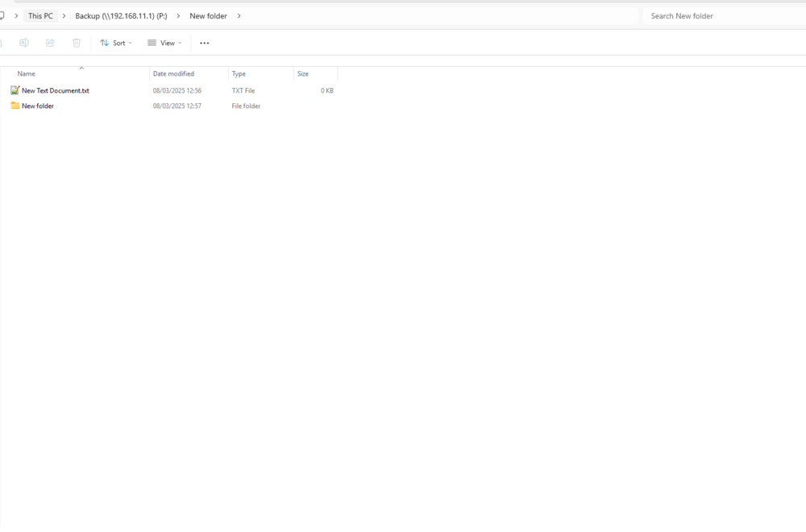Expand chevron after Backup drive breadcrumb
This screenshot has width=806, height=532.
[x=178, y=16]
